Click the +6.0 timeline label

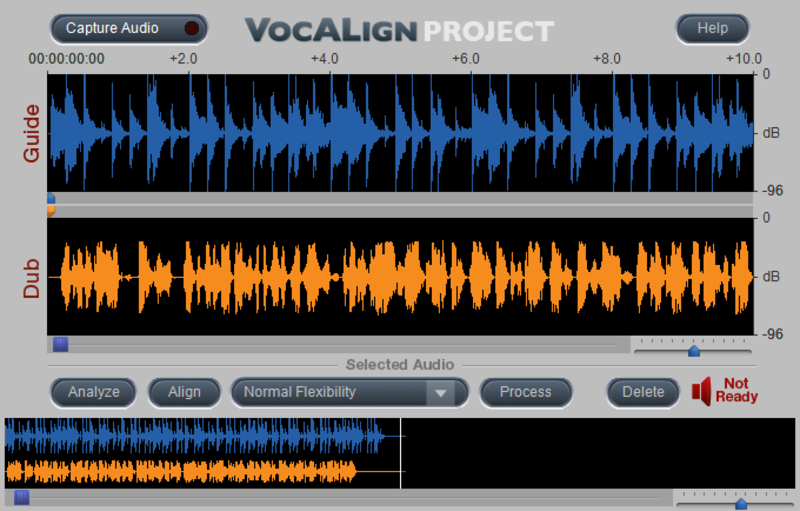click(466, 59)
